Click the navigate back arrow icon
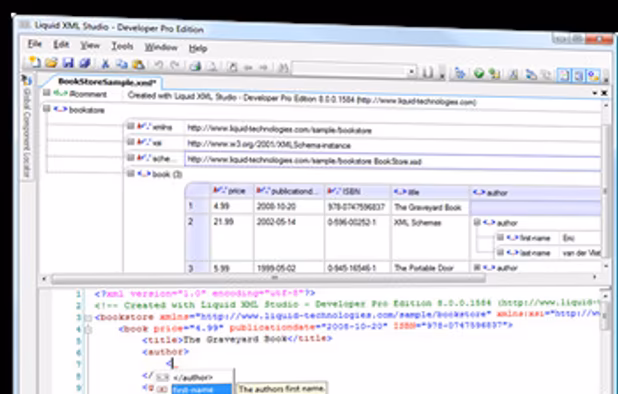Image resolution: width=618 pixels, height=394 pixels. point(248,67)
